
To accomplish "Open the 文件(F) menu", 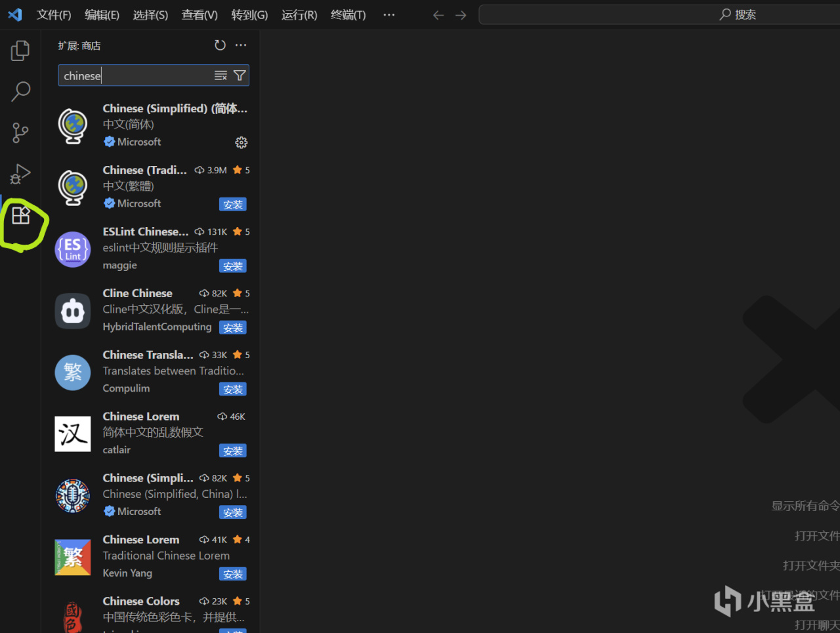I will 54,14.
